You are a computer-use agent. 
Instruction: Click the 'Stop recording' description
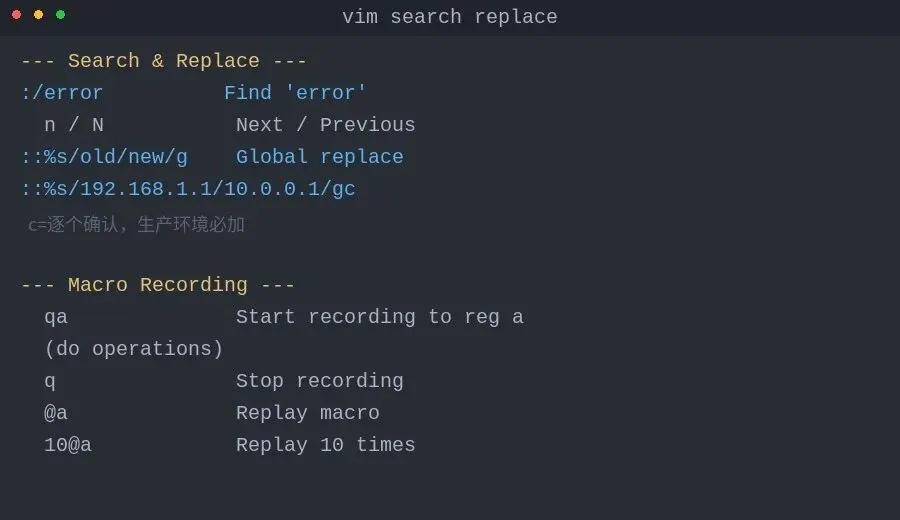[x=319, y=381]
